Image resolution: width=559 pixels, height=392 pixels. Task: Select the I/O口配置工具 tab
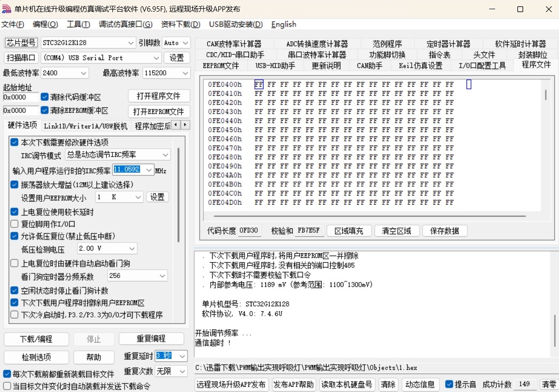tap(482, 65)
